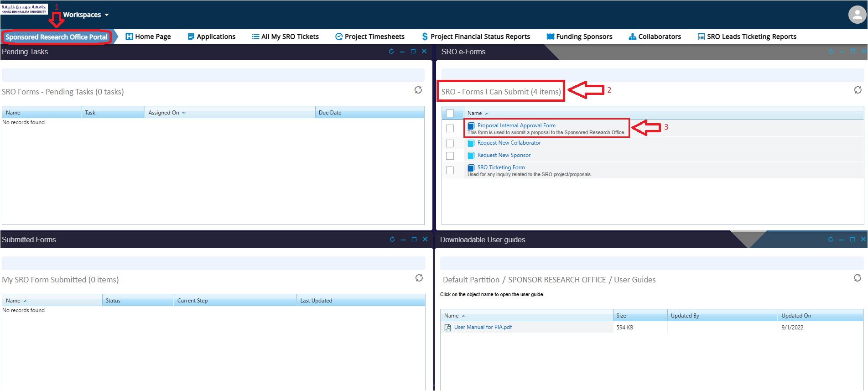The image size is (868, 391).
Task: Select the SRO Ticketing Form checkbox
Action: pyautogui.click(x=450, y=171)
